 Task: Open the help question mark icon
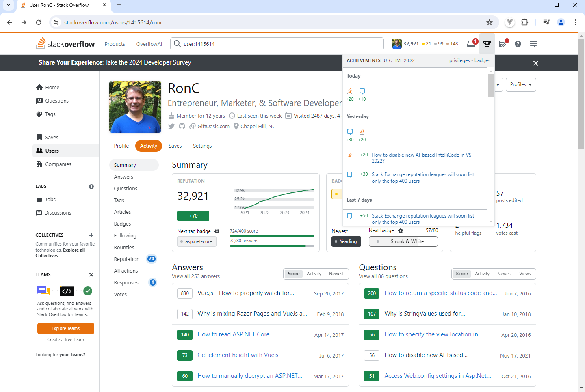(518, 44)
